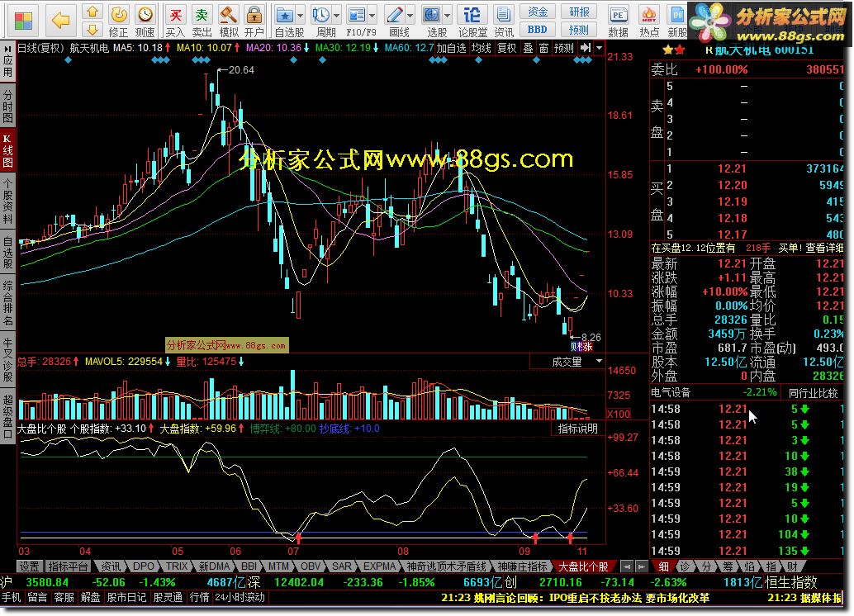Screen dimensions: 854x616
Task: Click the 卖出 sell icon
Action: 202,21
